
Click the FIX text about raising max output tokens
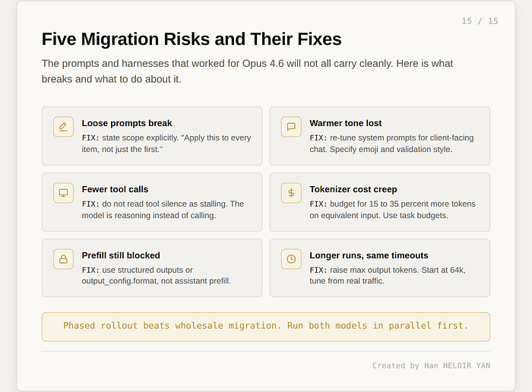(x=388, y=275)
